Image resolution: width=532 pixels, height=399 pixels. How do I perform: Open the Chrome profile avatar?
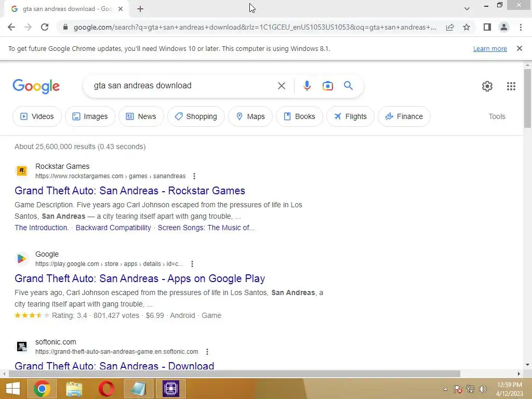pos(504,27)
